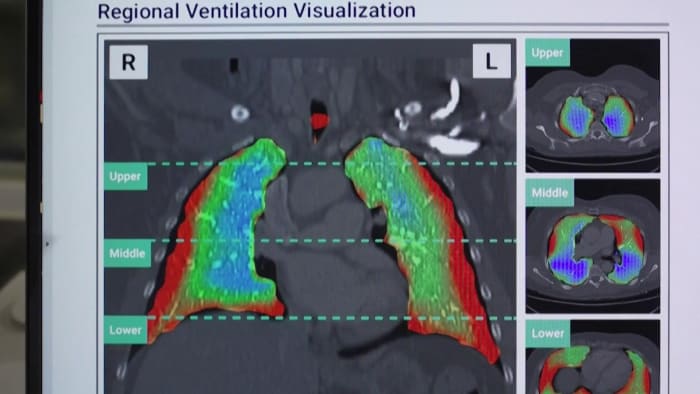The height and width of the screenshot is (394, 700).
Task: Select the Lower label on the coronal view
Action: coord(125,330)
